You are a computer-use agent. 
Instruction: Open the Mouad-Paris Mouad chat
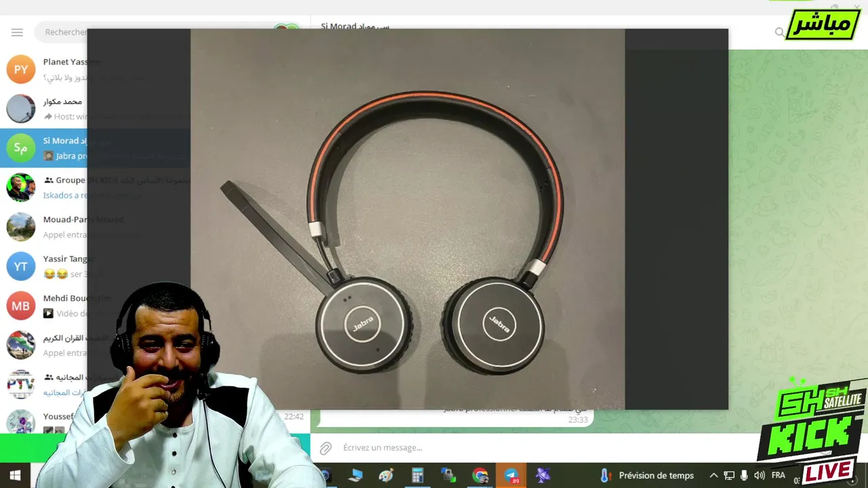click(155, 226)
